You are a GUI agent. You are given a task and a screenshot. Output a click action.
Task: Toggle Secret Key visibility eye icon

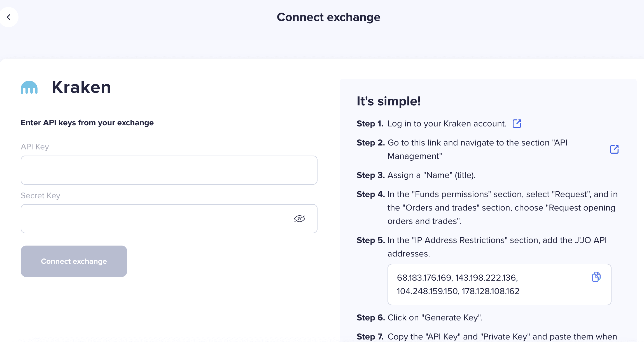(x=300, y=219)
